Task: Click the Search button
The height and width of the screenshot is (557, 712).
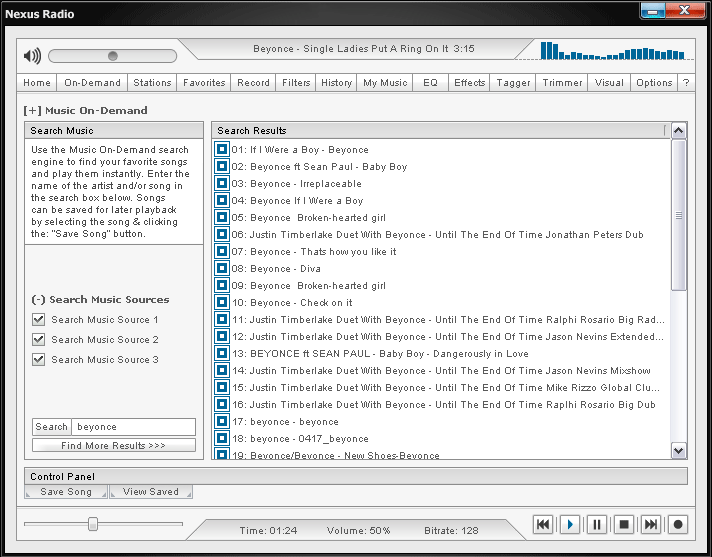Action: pyautogui.click(x=51, y=427)
